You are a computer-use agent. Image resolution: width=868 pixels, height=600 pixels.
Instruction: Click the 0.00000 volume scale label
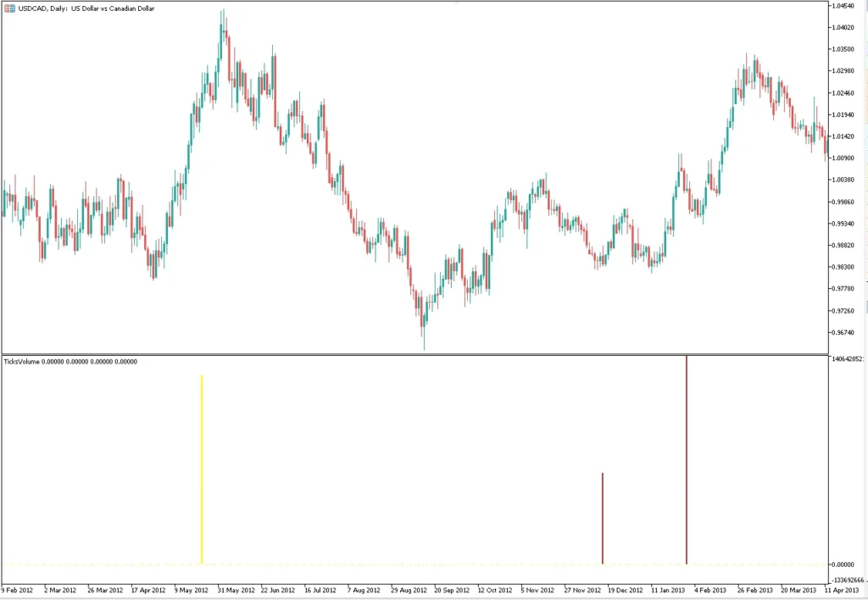pos(843,564)
